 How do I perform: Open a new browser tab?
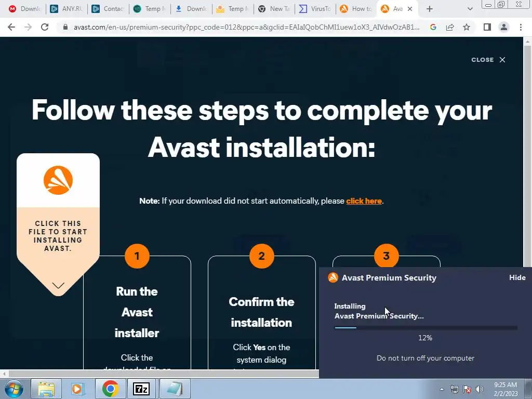tap(430, 9)
